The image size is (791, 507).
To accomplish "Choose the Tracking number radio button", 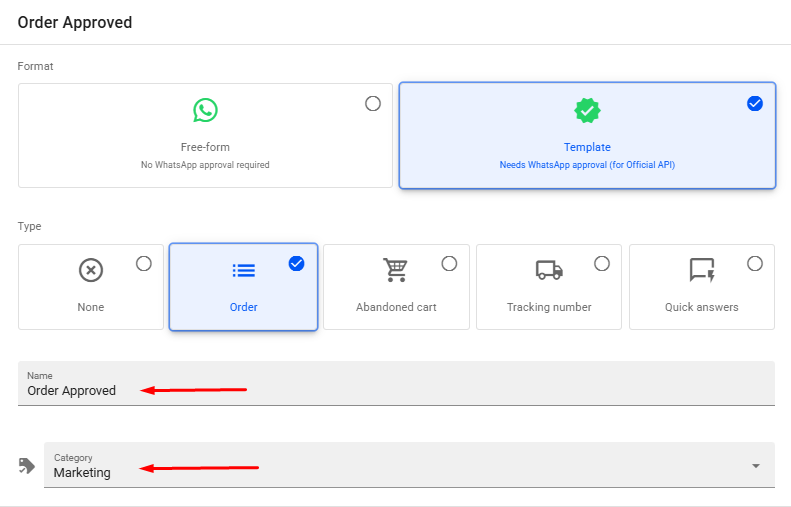I will 602,263.
